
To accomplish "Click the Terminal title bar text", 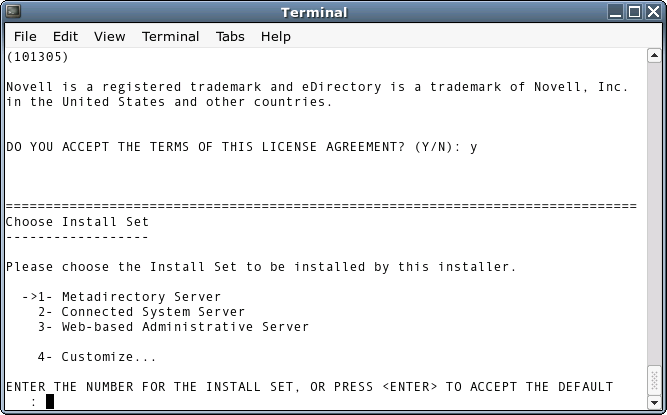I will (x=314, y=12).
